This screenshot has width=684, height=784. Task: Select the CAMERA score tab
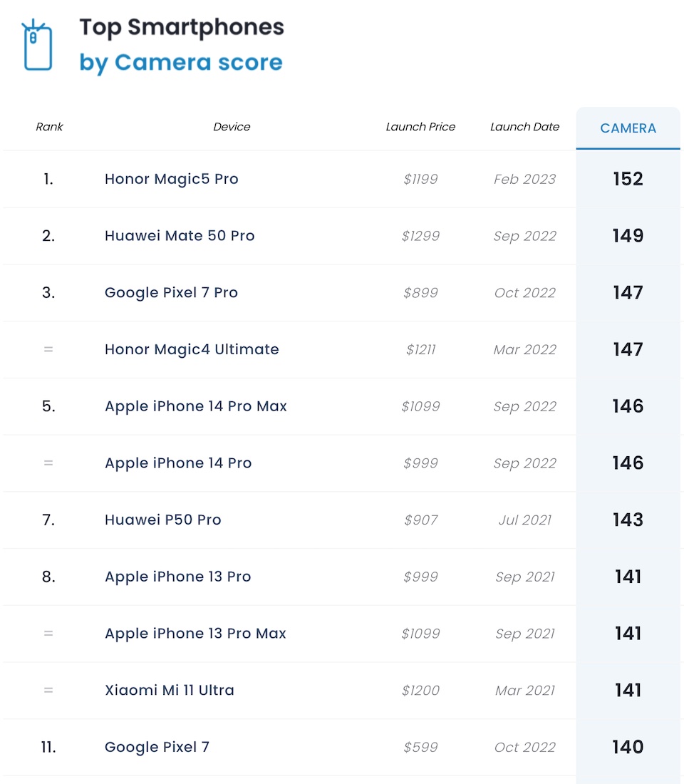pos(628,128)
